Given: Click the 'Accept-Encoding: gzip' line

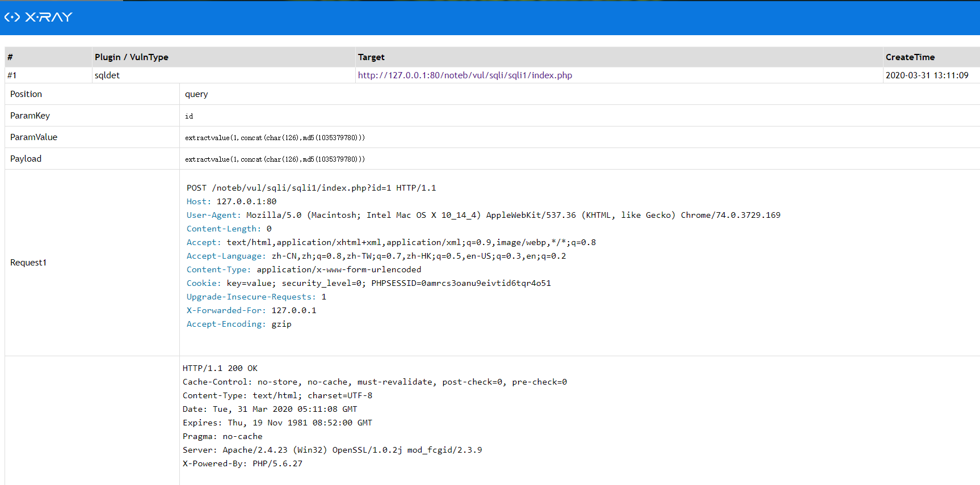Looking at the screenshot, I should pyautogui.click(x=239, y=324).
